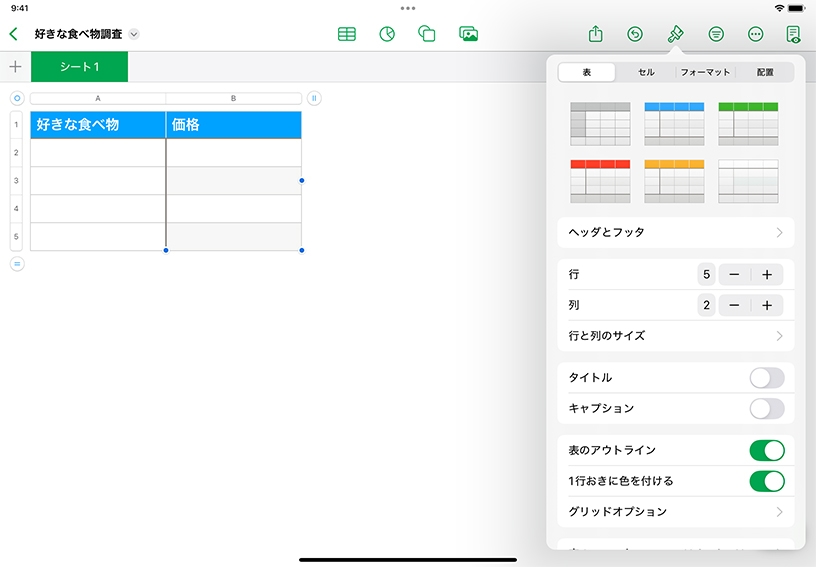
Task: Select the フォーマット tab
Action: (705, 72)
